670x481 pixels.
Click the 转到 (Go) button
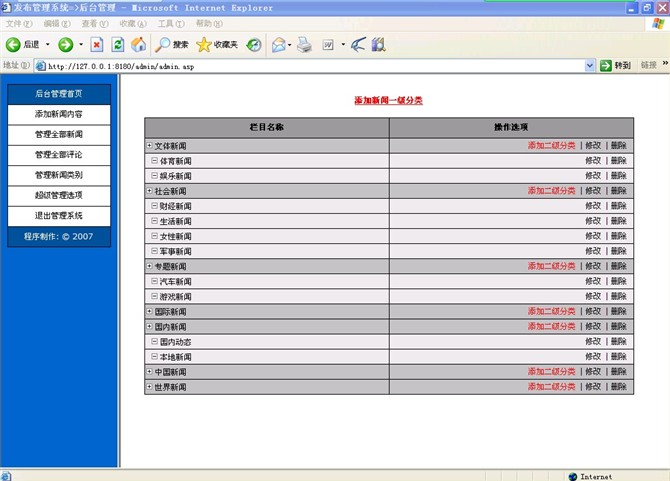(x=615, y=66)
